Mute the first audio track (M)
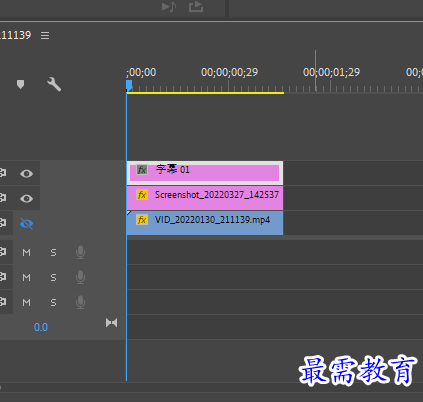Screen dimensions: 423x402 pos(26,253)
